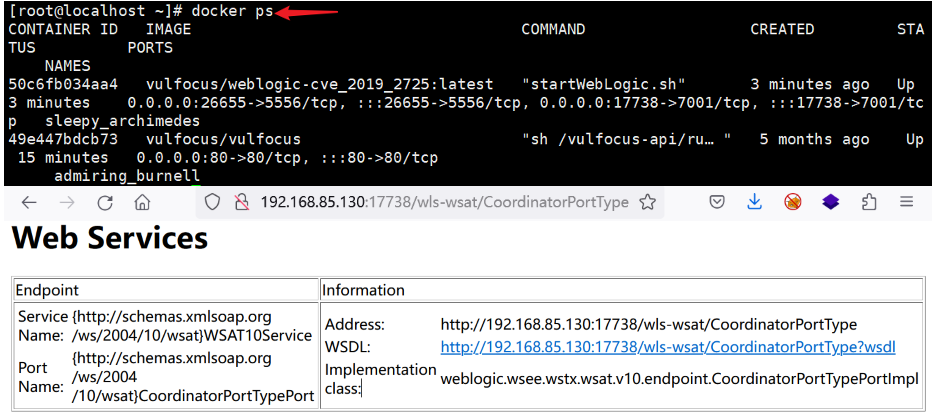Open the extensions puzzle piece icon
The image size is (932, 413).
869,203
